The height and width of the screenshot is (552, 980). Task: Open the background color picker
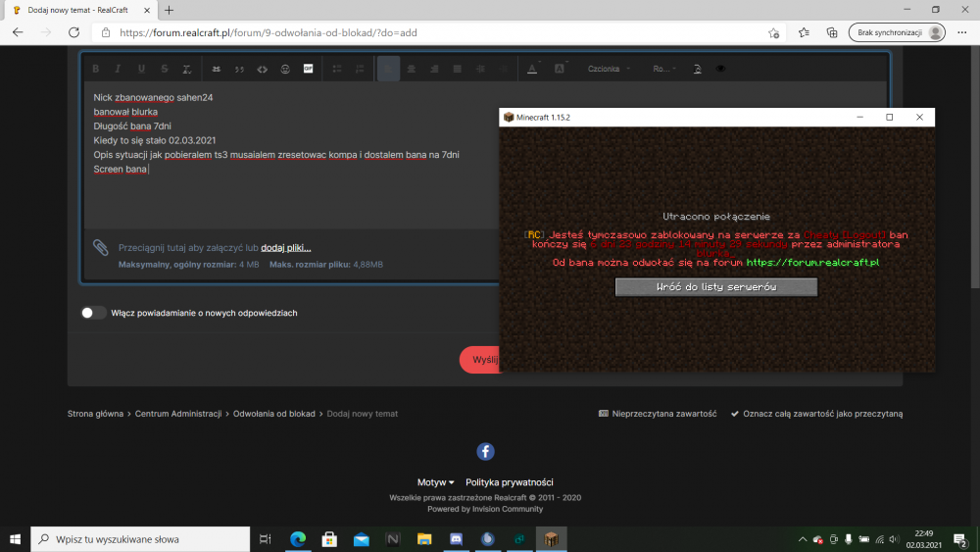coord(560,69)
